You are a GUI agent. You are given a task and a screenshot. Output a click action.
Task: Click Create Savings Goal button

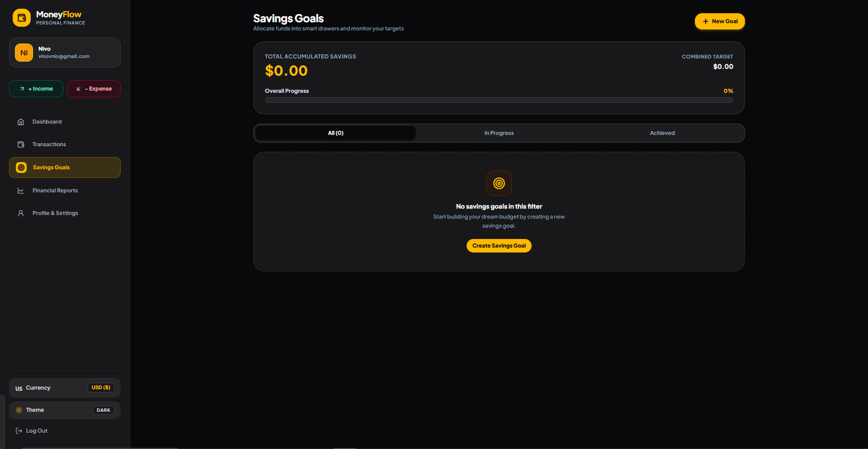pos(499,246)
